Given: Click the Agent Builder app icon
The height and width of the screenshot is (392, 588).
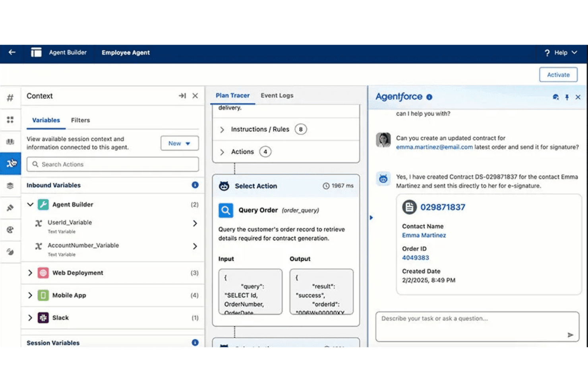Looking at the screenshot, I should (36, 52).
